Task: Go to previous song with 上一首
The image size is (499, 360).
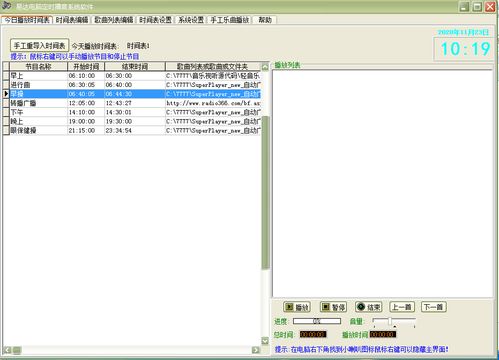Action: tap(402, 307)
